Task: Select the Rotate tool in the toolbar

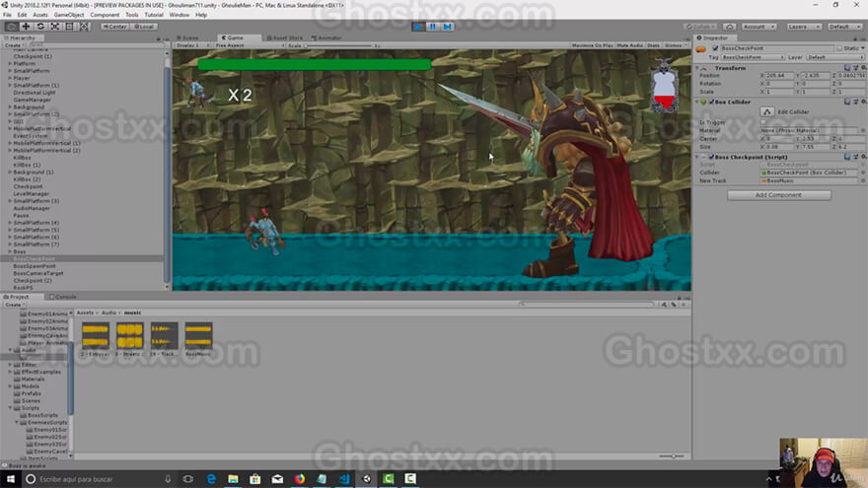Action: pos(40,27)
